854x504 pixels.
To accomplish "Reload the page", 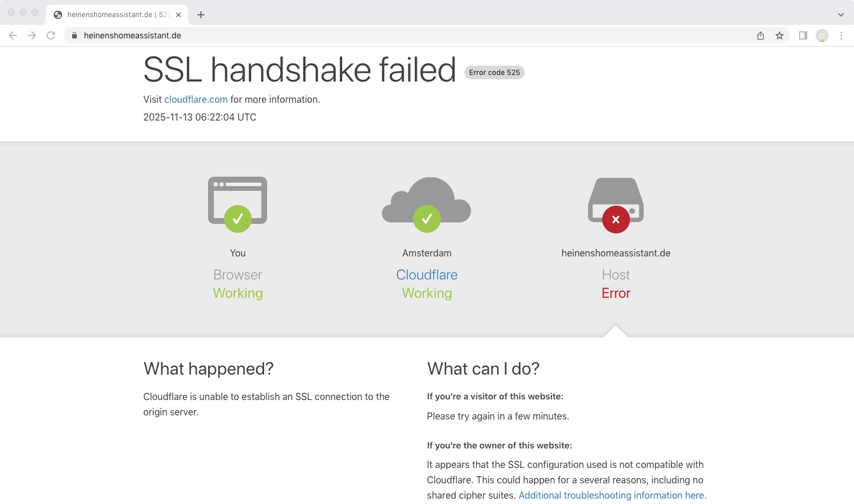I will coord(51,35).
